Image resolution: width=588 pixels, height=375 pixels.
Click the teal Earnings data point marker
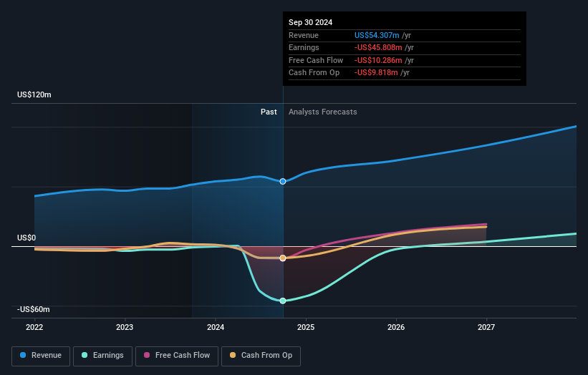point(283,301)
